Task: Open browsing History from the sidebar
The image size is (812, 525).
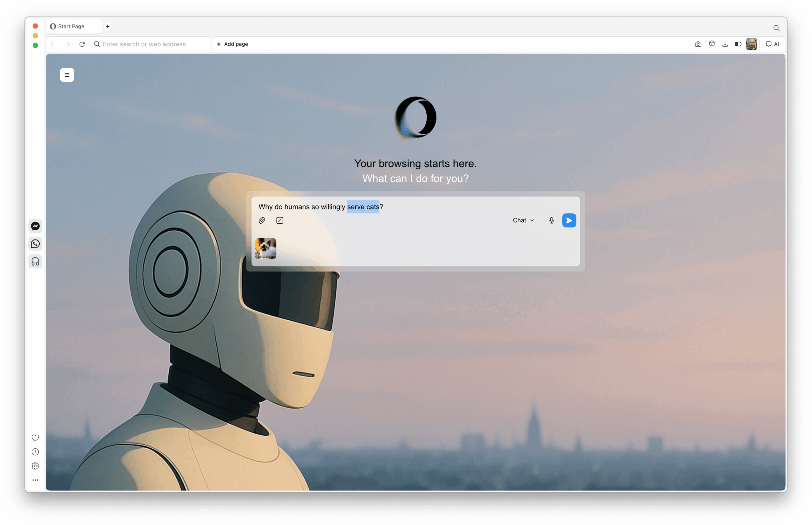Action: pyautogui.click(x=35, y=452)
